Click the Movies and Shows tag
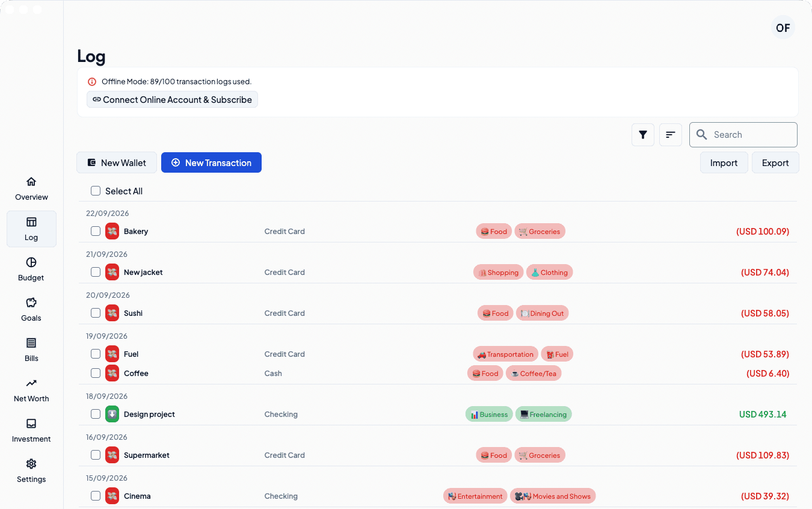This screenshot has height=509, width=812. (553, 496)
